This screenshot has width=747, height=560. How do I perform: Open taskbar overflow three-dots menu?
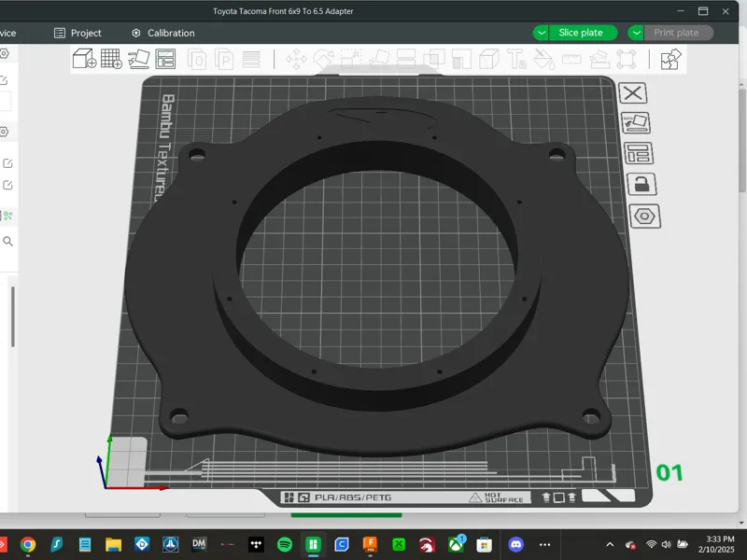[x=545, y=544]
